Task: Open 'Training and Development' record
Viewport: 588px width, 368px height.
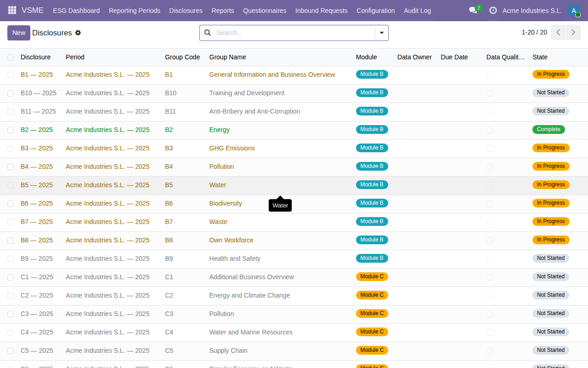Action: coord(247,93)
